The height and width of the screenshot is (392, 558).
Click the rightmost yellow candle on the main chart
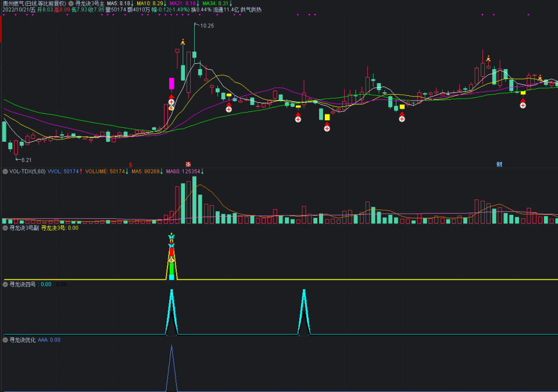(523, 93)
